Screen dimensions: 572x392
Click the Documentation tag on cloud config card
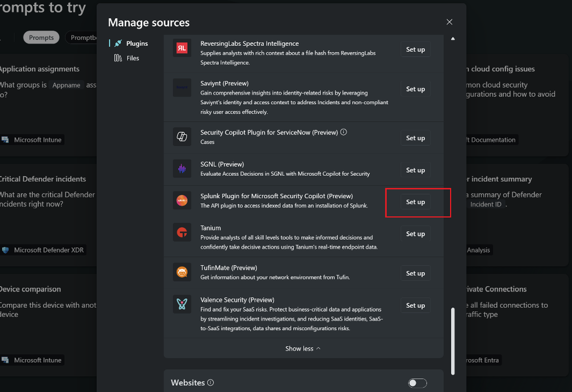492,140
